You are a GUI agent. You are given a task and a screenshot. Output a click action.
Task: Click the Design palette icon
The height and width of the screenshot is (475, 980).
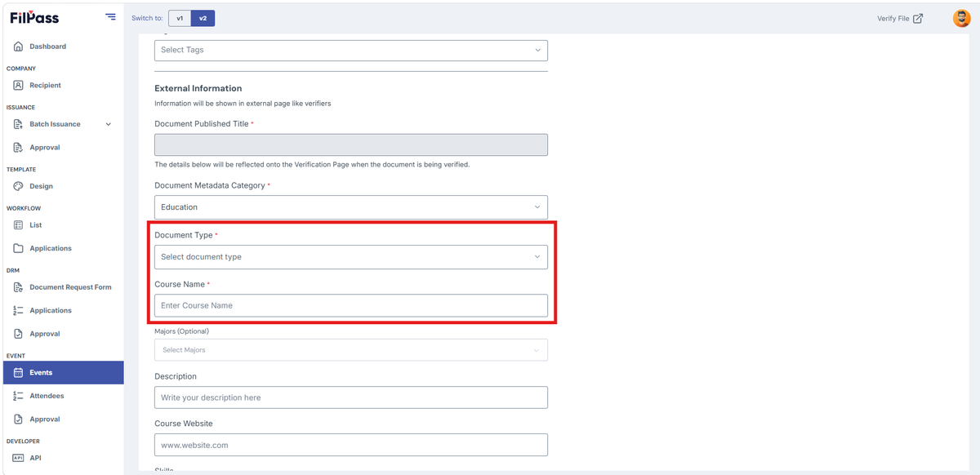tap(19, 186)
